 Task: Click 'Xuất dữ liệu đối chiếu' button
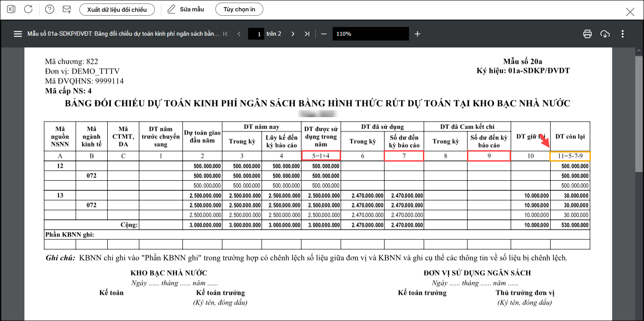tap(117, 9)
